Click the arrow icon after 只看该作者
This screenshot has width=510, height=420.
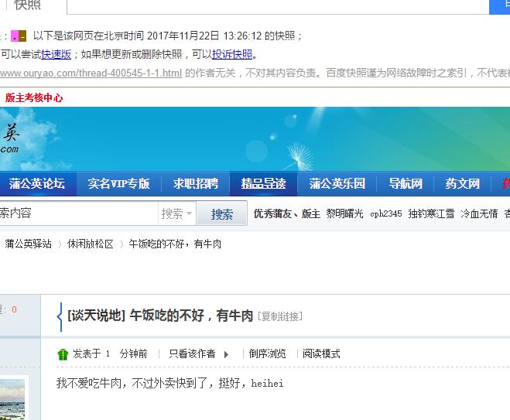(x=227, y=354)
